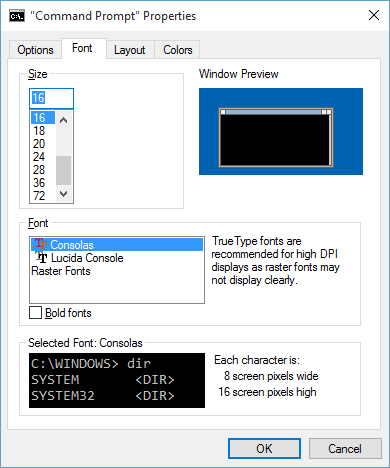
Task: Click the size list scroll down arrow
Action: pos(64,193)
